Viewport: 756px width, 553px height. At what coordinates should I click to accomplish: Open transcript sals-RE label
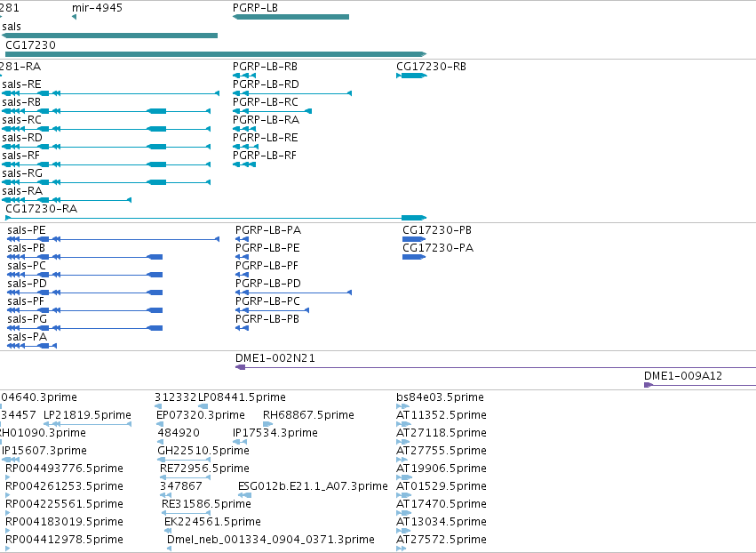(21, 84)
